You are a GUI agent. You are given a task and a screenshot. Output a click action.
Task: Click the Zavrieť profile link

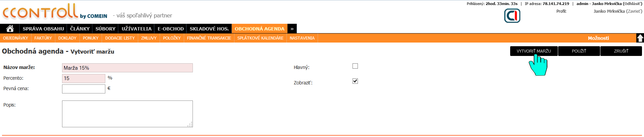point(634,11)
